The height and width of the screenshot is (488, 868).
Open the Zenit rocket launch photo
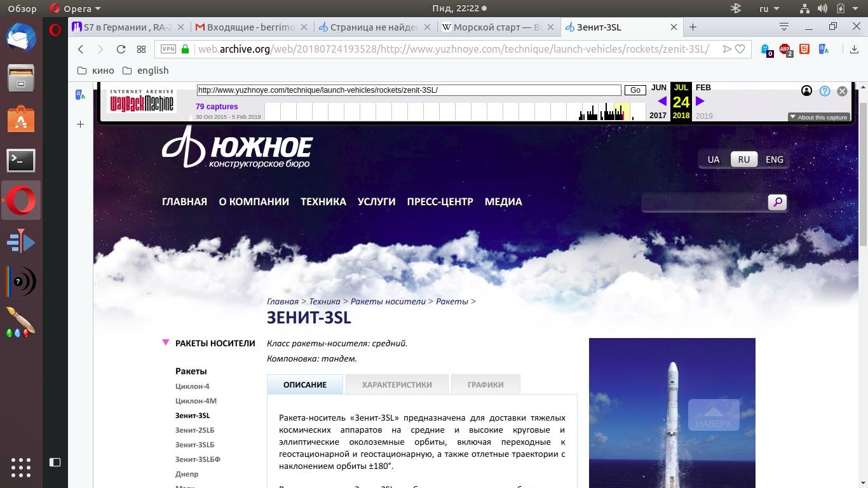pyautogui.click(x=672, y=413)
